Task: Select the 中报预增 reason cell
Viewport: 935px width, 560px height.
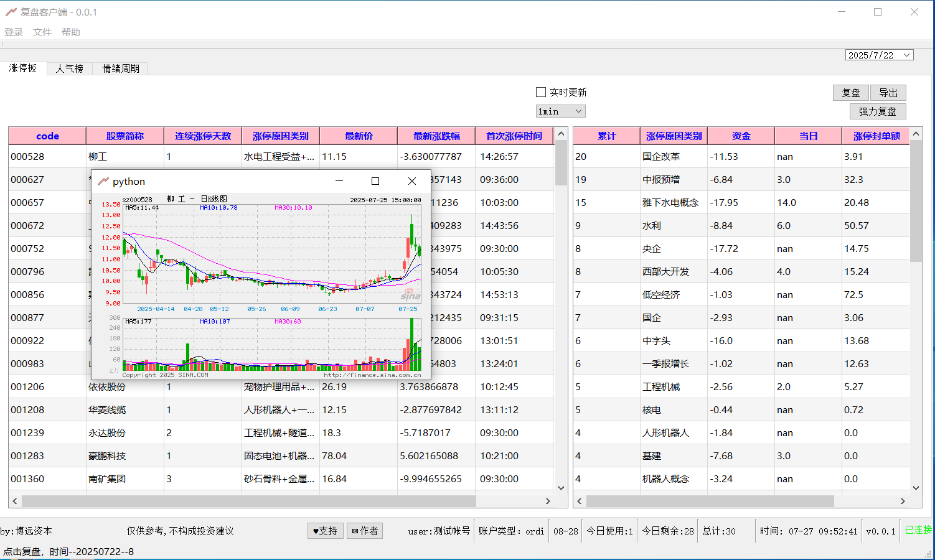Action: point(674,179)
